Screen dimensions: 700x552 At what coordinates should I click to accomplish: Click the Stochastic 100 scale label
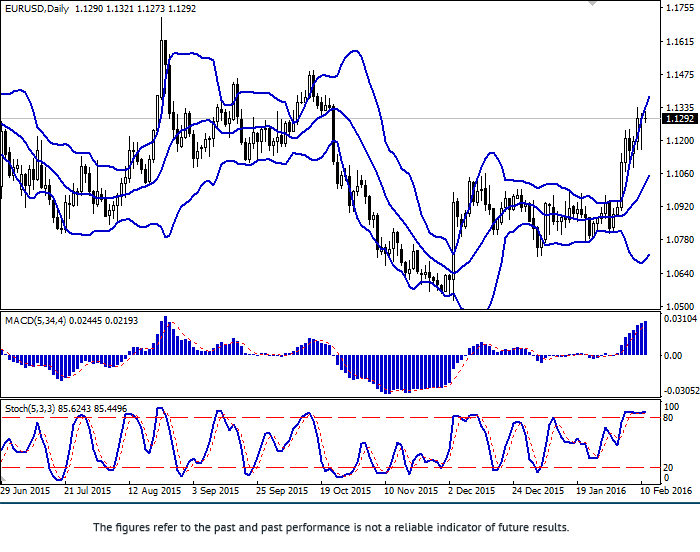[671, 407]
